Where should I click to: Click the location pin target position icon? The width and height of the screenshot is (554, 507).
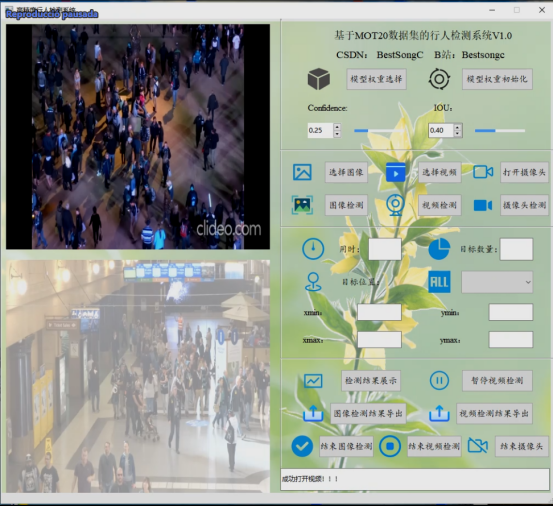313,282
